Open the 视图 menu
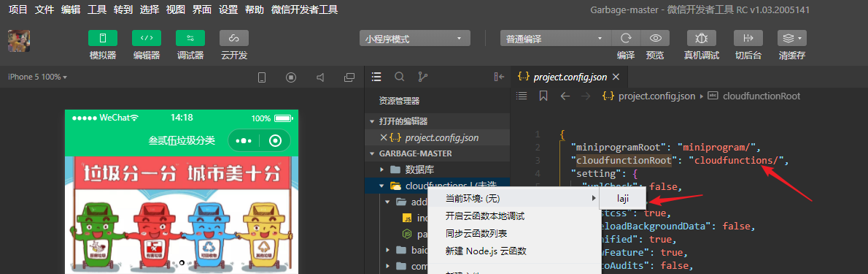Image resolution: width=868 pixels, height=274 pixels. (x=176, y=9)
